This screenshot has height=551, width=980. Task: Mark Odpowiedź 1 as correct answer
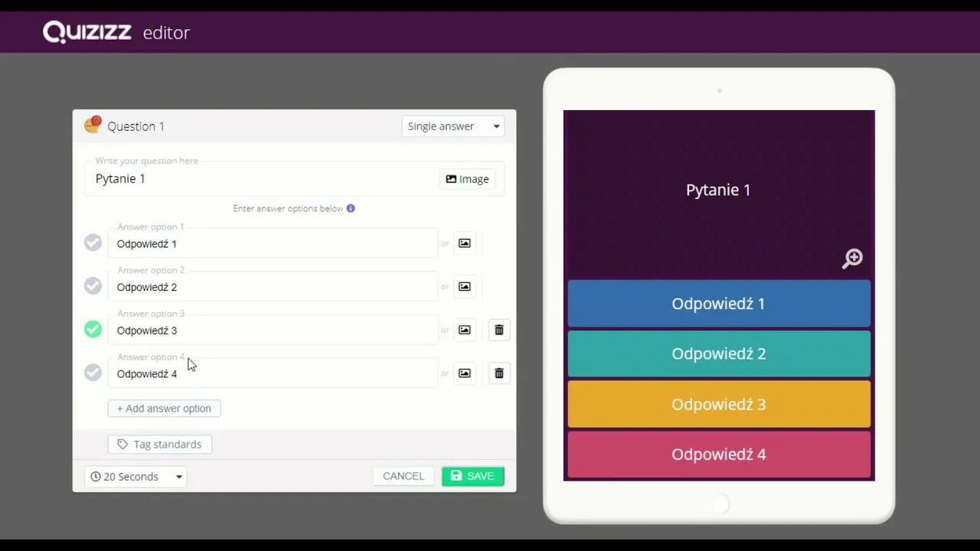[93, 243]
